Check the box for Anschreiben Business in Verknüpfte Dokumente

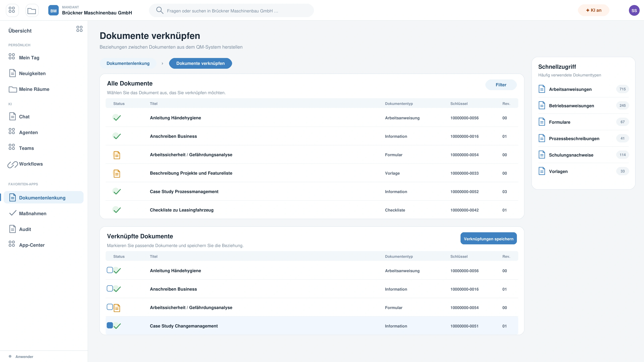[110, 288]
